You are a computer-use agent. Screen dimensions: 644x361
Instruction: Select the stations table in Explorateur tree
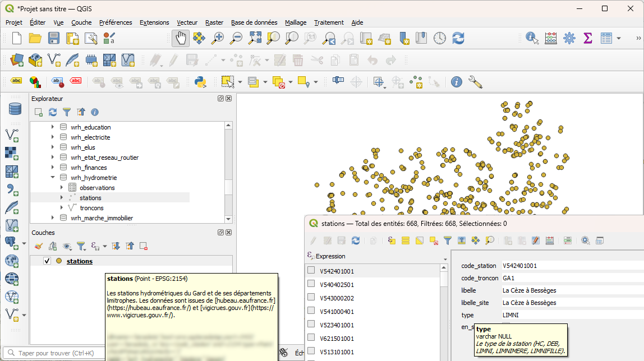(x=90, y=198)
